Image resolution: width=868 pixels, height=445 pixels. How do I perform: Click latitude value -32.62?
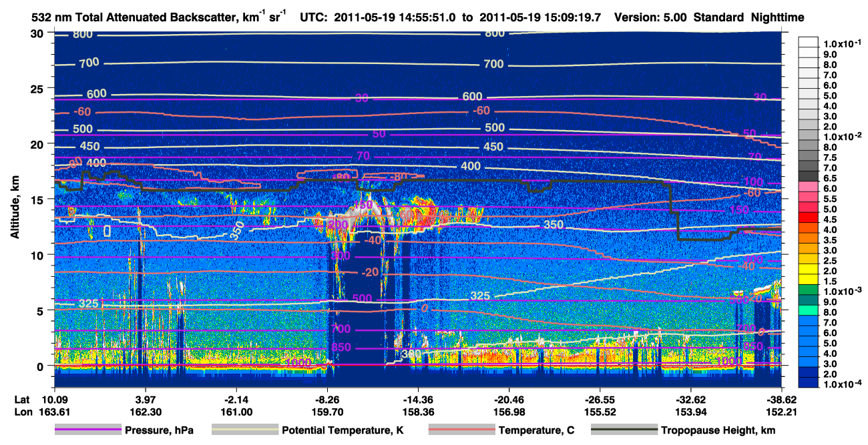coord(690,400)
